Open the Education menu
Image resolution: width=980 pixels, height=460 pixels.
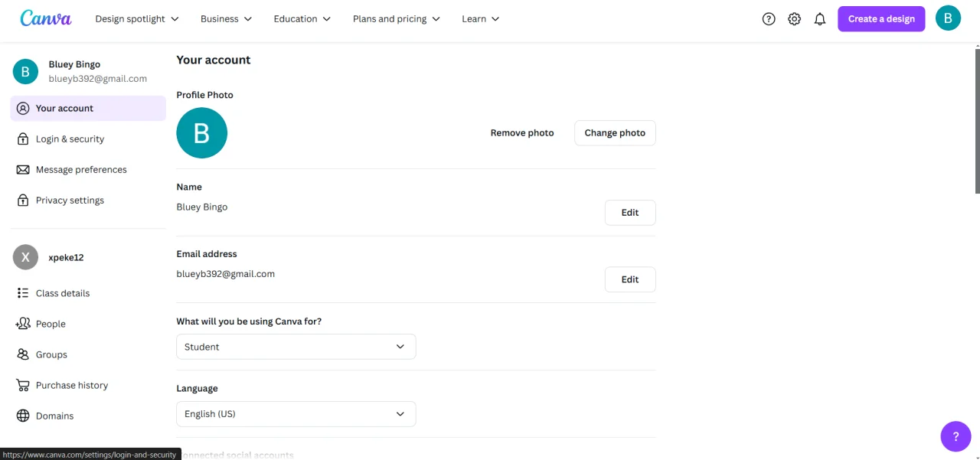pyautogui.click(x=302, y=18)
